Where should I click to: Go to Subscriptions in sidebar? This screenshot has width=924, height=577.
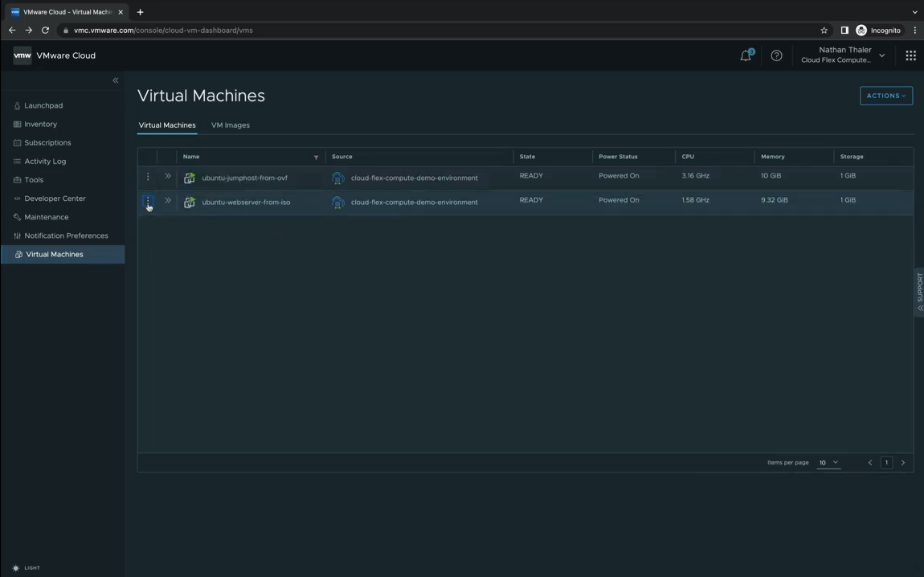[47, 142]
